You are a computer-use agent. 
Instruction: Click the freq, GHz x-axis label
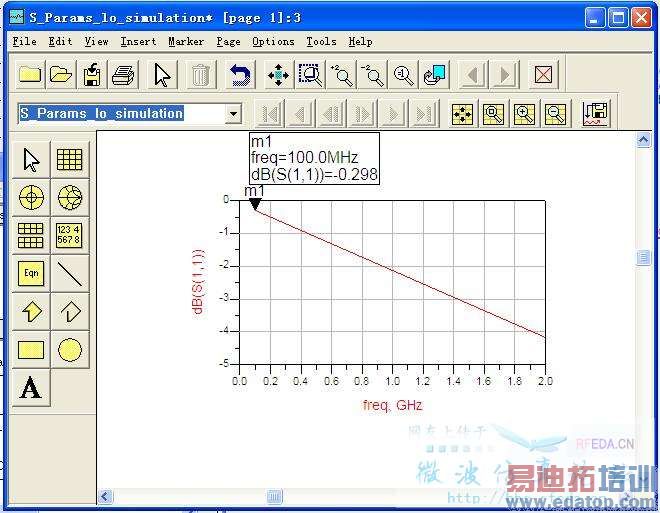[x=392, y=405]
